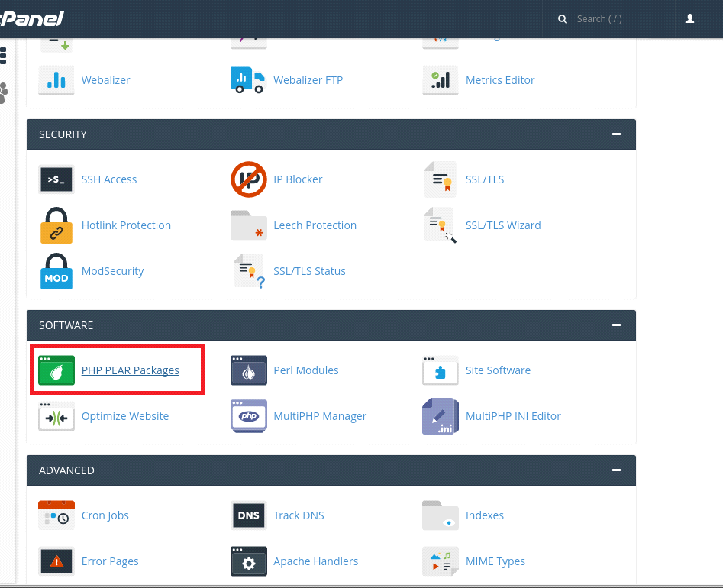Screen dimensions: 723x588
Task: Open the green PHP PEAR Packages icon
Action: tap(56, 370)
